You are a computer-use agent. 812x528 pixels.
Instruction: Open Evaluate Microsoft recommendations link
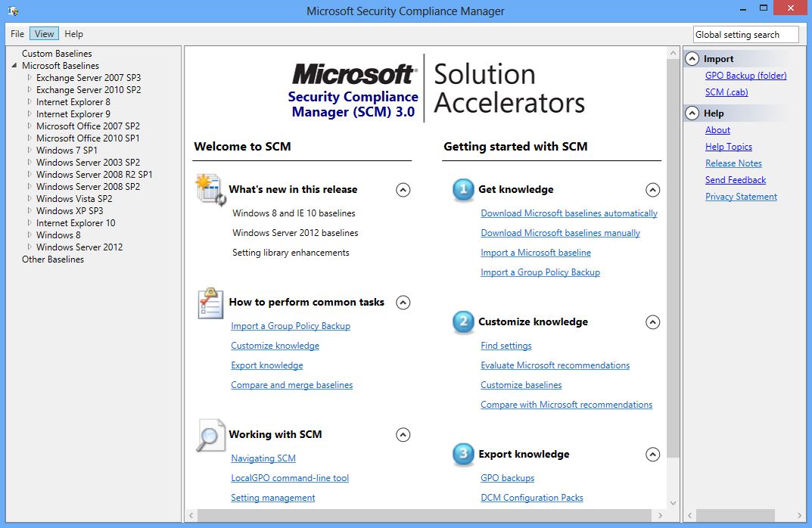(555, 365)
